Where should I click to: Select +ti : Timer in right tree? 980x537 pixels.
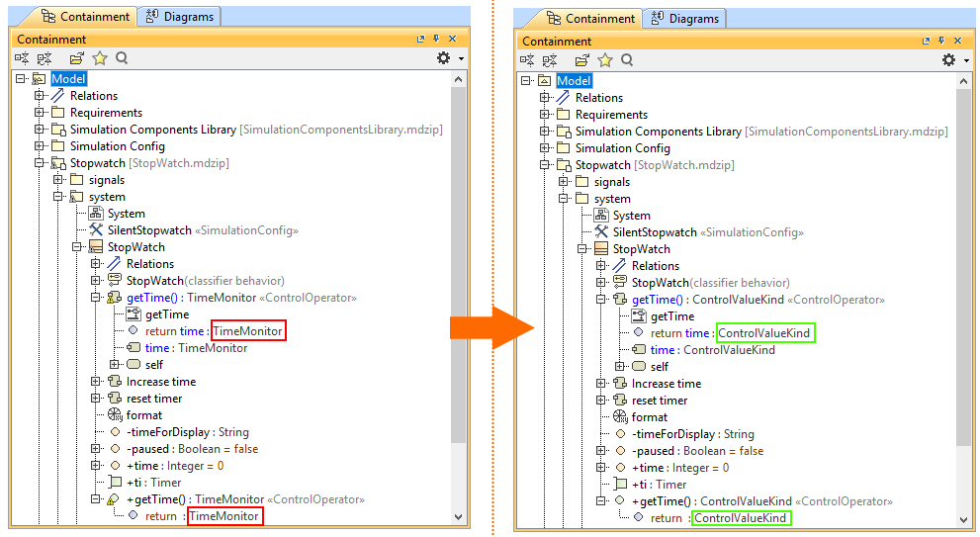tap(659, 485)
